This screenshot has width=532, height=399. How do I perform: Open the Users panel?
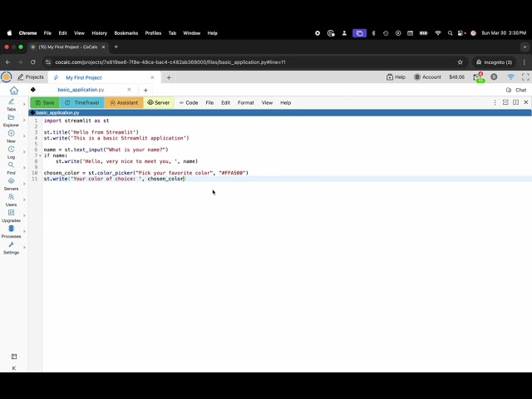tap(11, 200)
